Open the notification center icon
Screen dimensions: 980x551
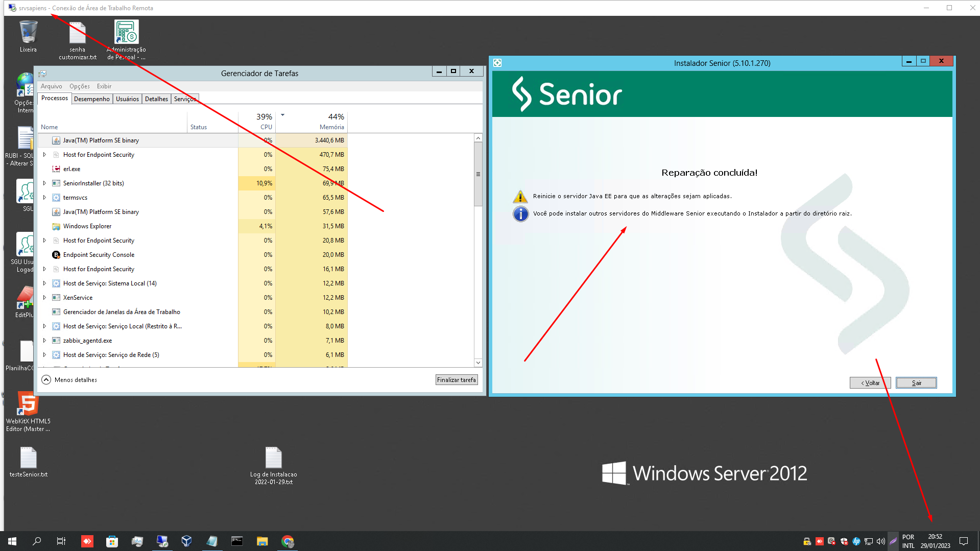click(964, 541)
